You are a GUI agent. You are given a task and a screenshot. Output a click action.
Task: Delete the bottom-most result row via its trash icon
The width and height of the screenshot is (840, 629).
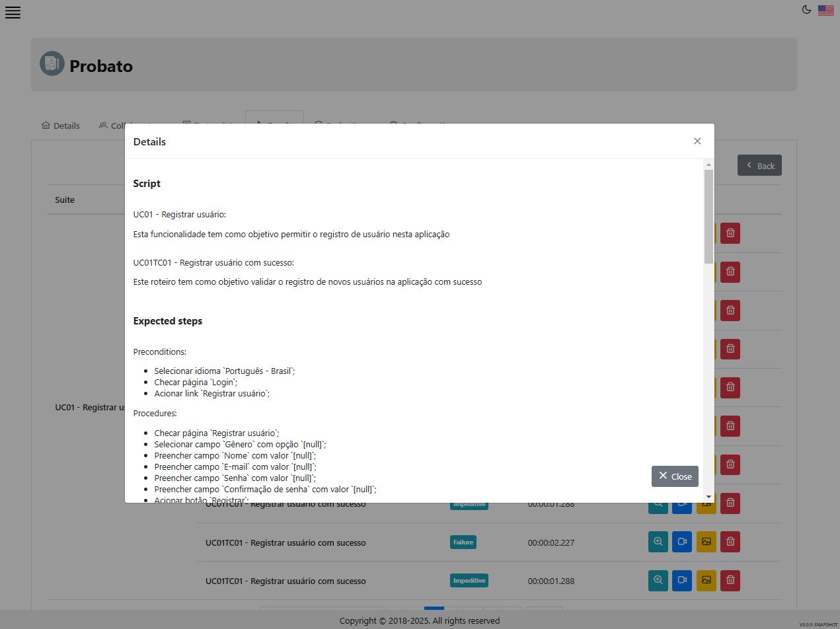tap(730, 580)
